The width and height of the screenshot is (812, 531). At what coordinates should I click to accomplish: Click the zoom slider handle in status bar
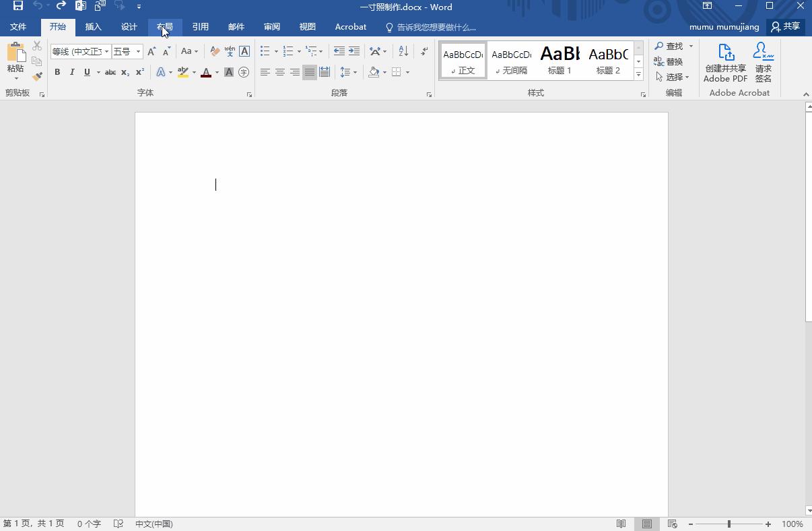point(729,524)
